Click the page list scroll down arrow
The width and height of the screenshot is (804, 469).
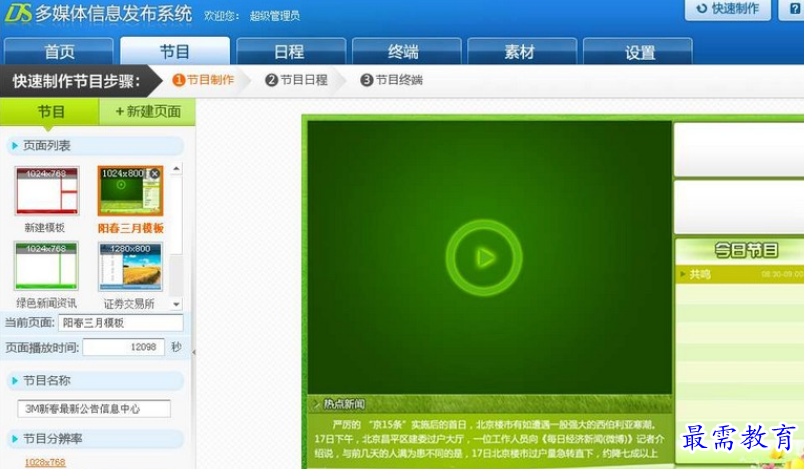tap(176, 304)
